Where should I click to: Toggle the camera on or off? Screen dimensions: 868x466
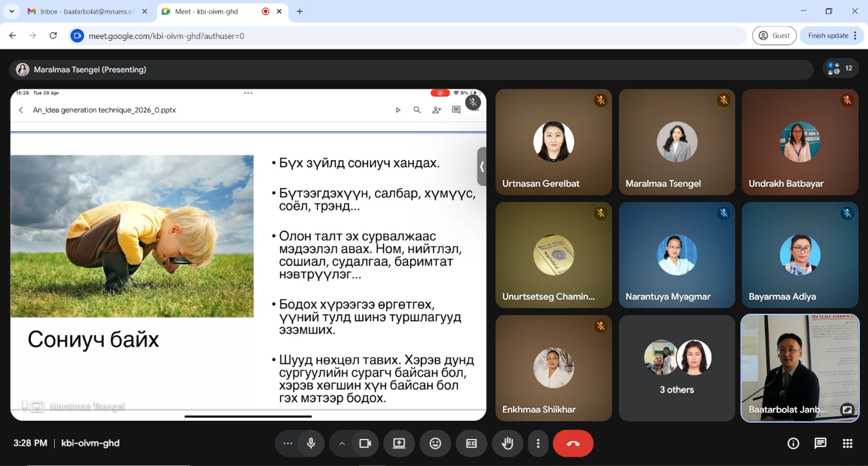point(365,443)
